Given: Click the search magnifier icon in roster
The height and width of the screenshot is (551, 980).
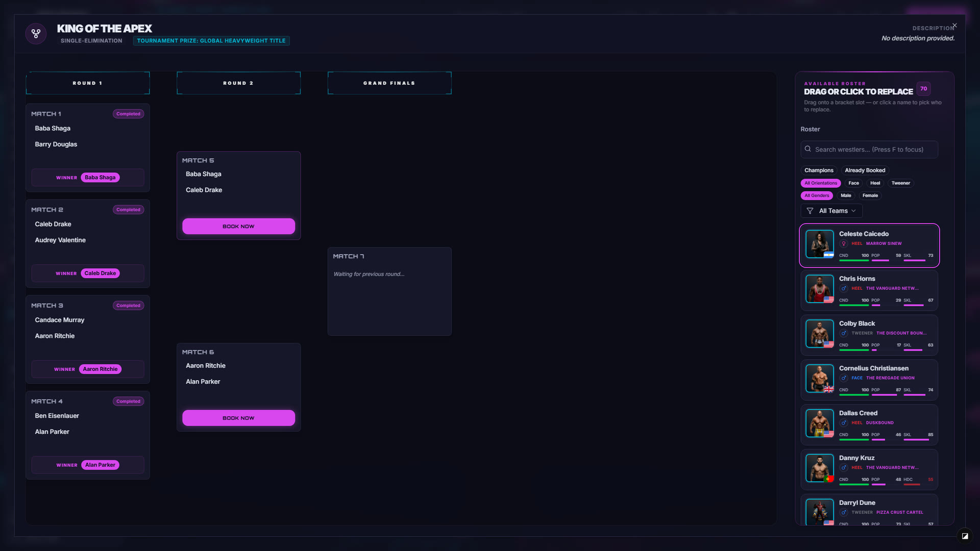Looking at the screenshot, I should (x=808, y=149).
